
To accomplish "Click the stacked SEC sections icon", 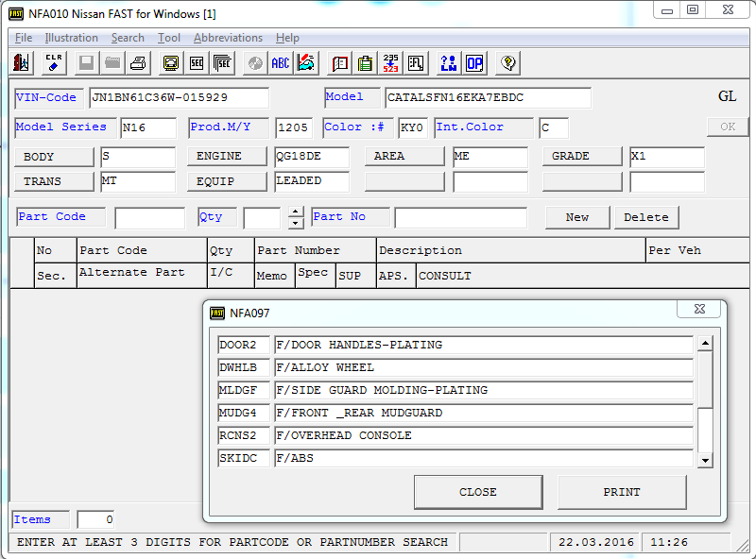I will click(x=222, y=63).
